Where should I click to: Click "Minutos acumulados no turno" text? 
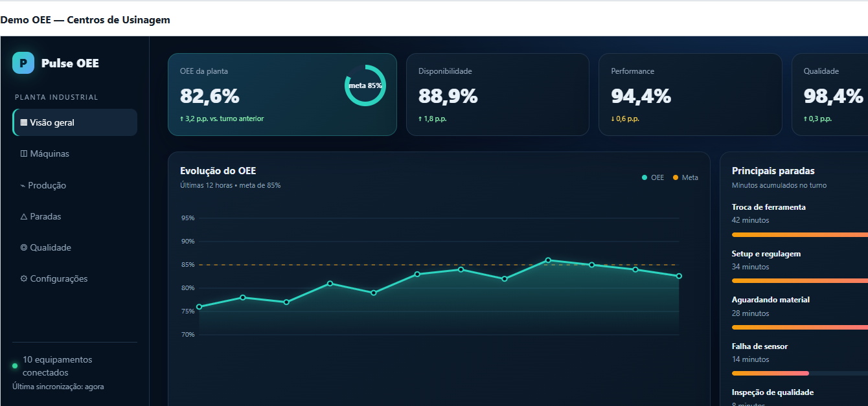pyautogui.click(x=779, y=185)
